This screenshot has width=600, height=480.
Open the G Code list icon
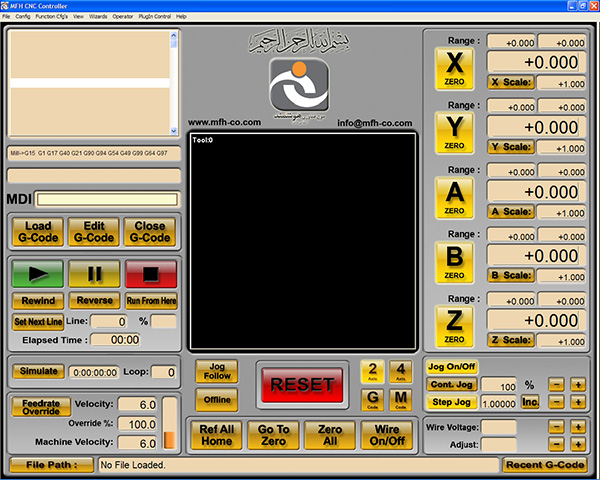372,400
